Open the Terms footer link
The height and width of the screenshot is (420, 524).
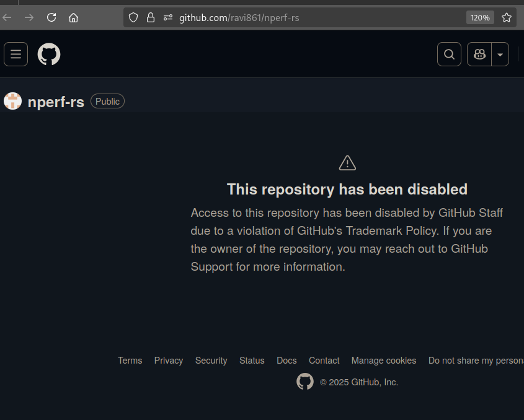tap(130, 361)
